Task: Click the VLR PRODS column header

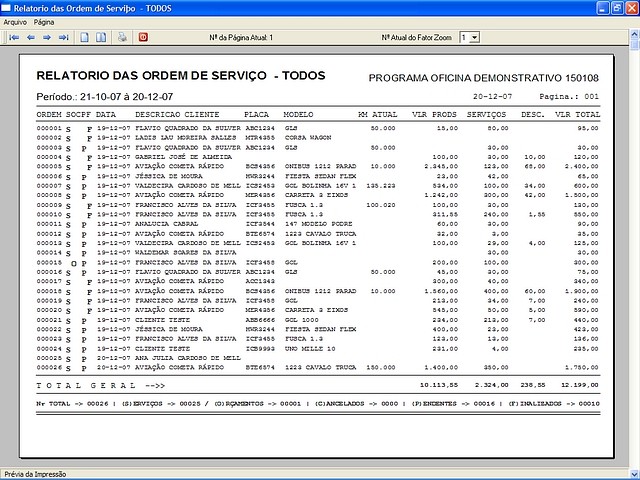Action: (434, 115)
